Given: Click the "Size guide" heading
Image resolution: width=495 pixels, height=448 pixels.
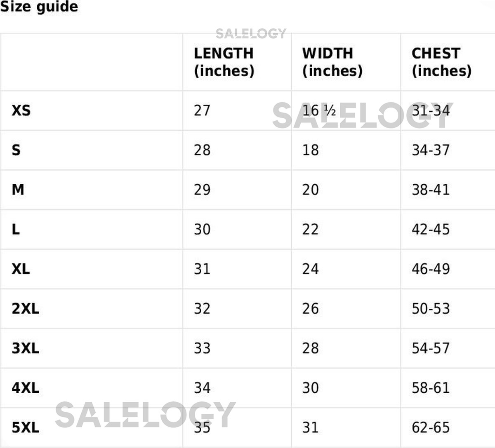Looking at the screenshot, I should tap(39, 7).
